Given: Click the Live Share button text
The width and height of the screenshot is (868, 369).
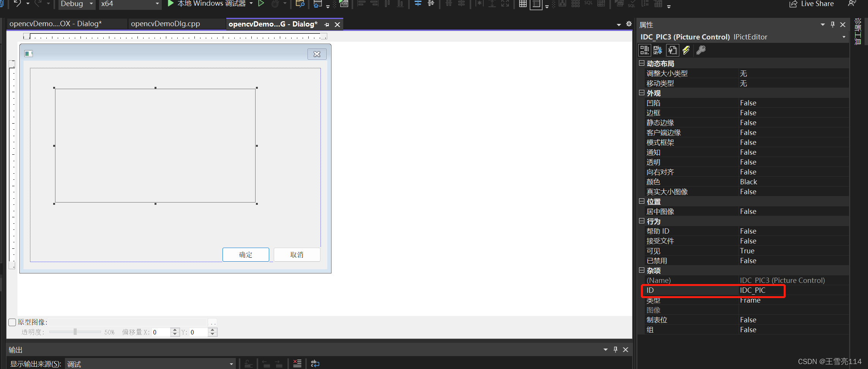Looking at the screenshot, I should (817, 4).
